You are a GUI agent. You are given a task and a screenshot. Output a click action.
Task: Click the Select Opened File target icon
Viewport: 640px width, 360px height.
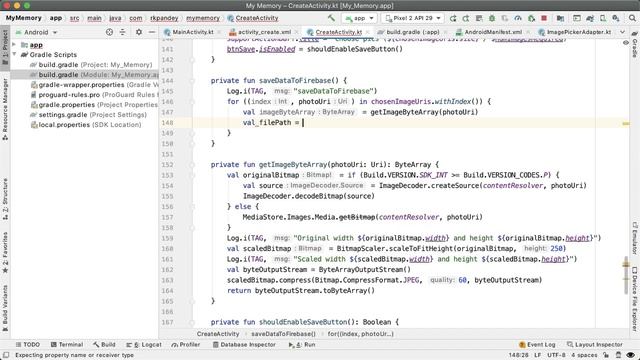coord(109,32)
